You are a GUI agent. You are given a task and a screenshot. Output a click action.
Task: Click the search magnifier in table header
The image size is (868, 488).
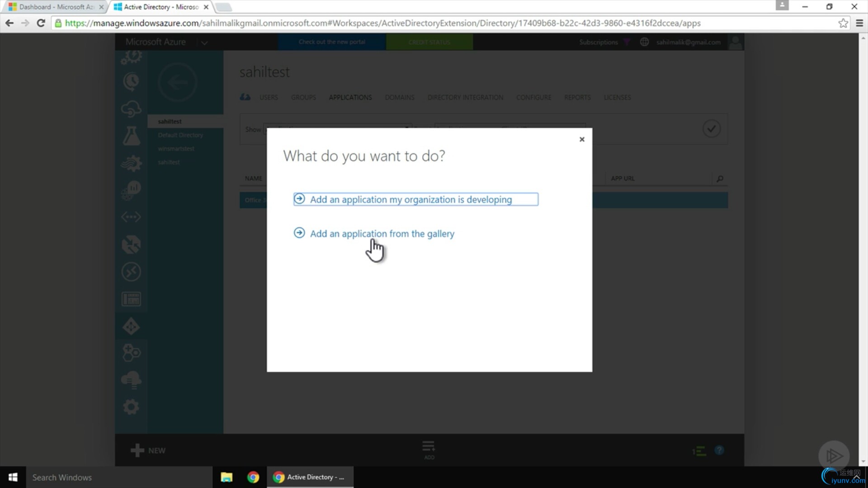(x=720, y=178)
